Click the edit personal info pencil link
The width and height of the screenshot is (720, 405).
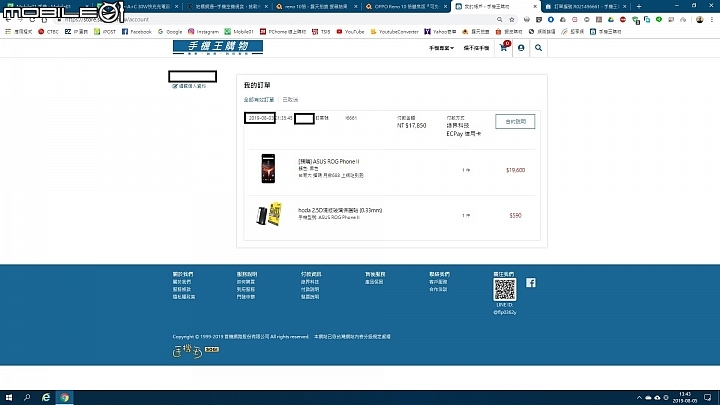(x=189, y=86)
